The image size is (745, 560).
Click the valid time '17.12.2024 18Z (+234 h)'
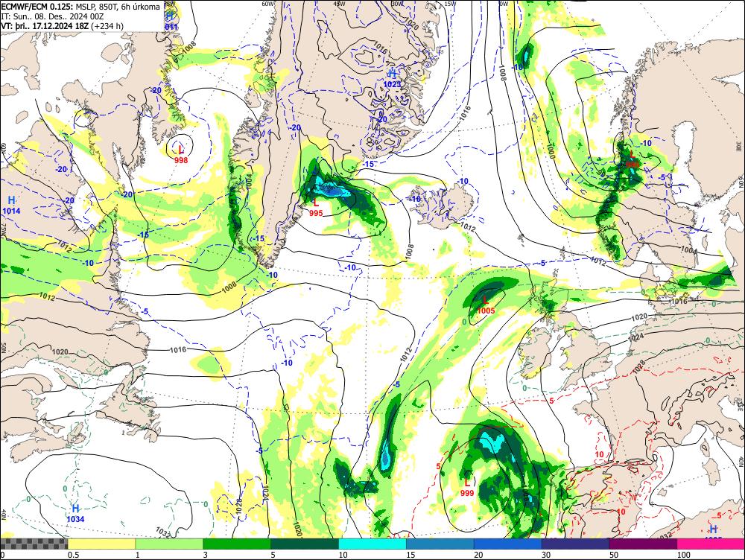coord(78,26)
